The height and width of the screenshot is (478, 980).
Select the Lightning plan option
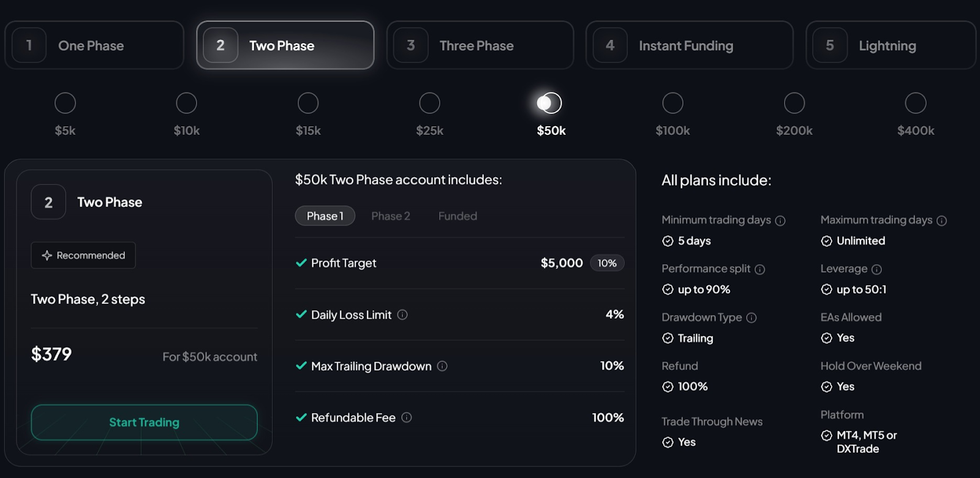pyautogui.click(x=891, y=45)
